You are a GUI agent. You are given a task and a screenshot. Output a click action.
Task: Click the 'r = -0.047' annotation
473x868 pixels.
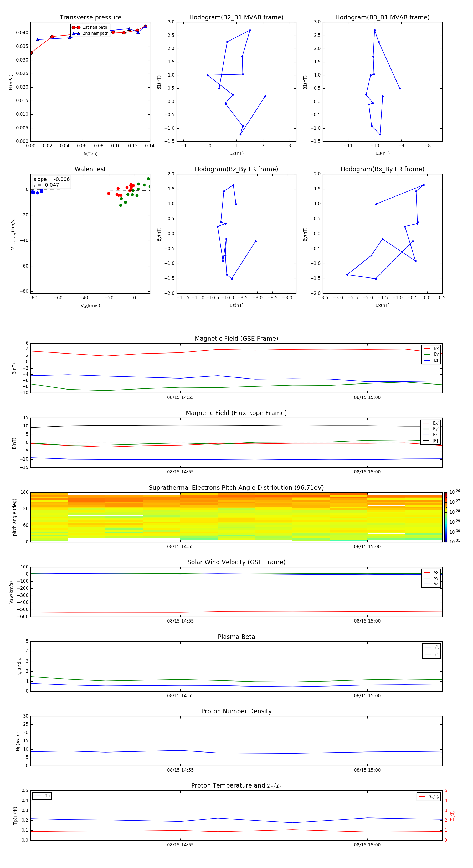(x=47, y=185)
